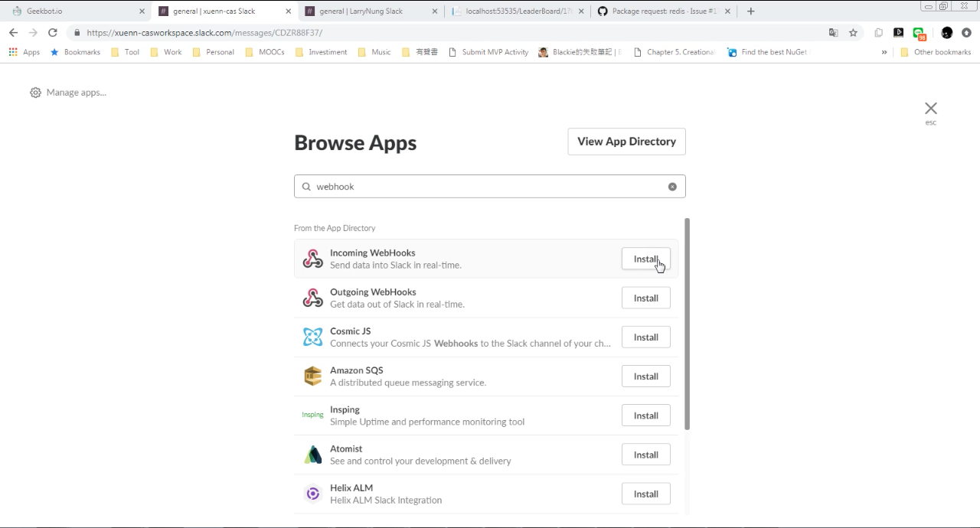
Task: Reload the current page
Action: pyautogui.click(x=53, y=33)
